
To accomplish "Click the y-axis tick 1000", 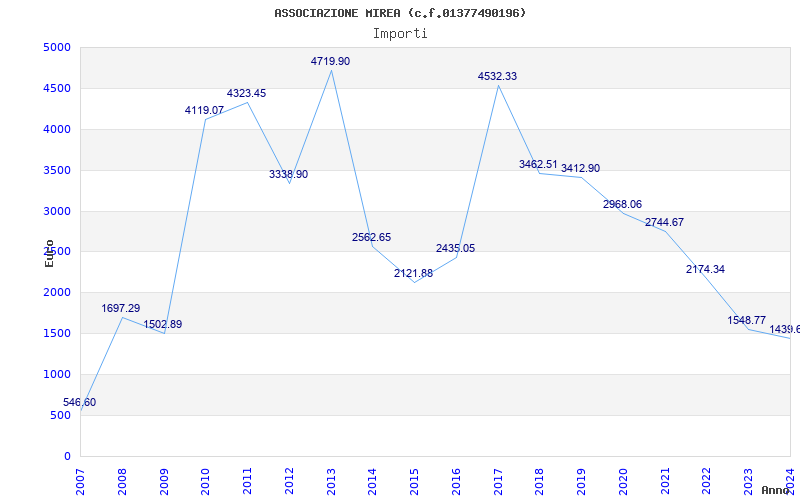I will [58, 374].
